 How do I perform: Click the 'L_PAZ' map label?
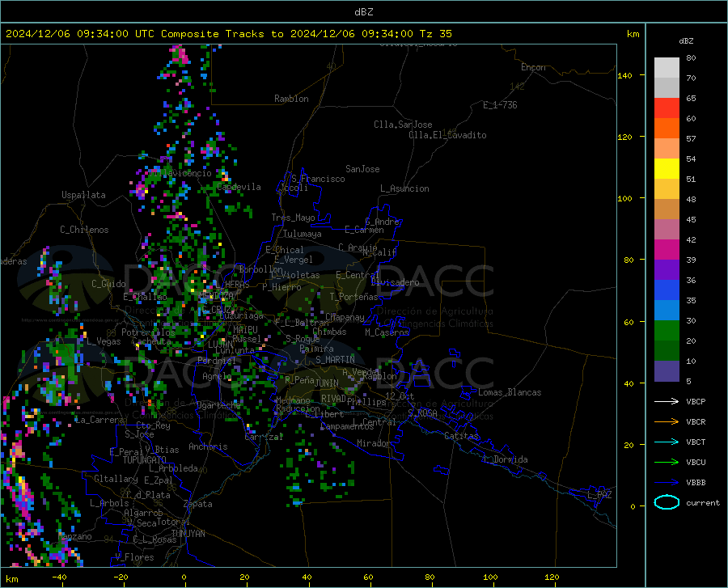coord(600,495)
